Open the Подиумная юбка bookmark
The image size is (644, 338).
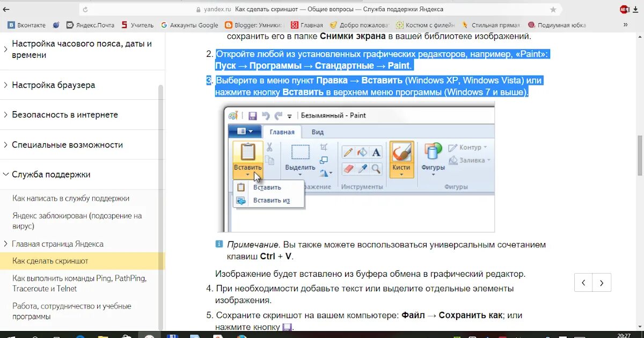[x=557, y=25]
